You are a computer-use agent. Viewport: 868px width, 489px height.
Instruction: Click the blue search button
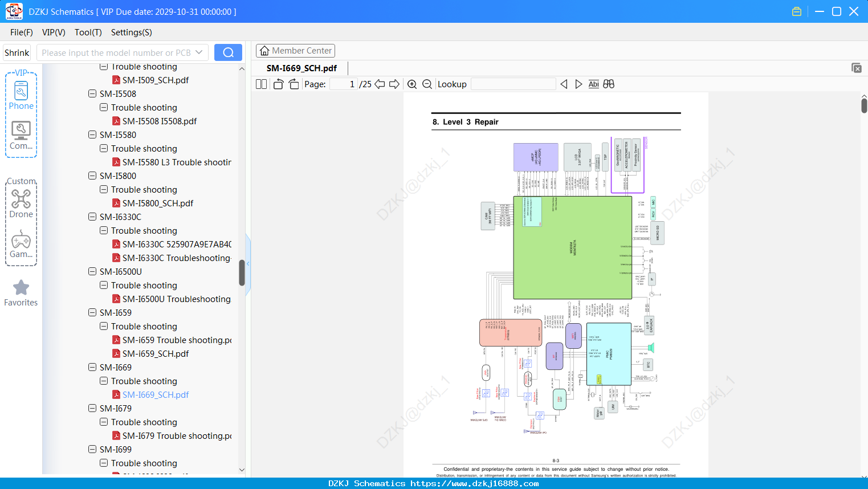pos(228,52)
